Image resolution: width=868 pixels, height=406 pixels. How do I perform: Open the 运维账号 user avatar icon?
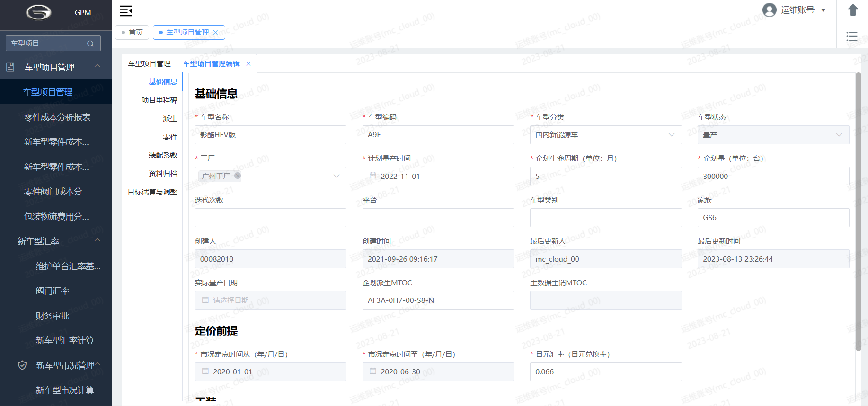pos(770,10)
